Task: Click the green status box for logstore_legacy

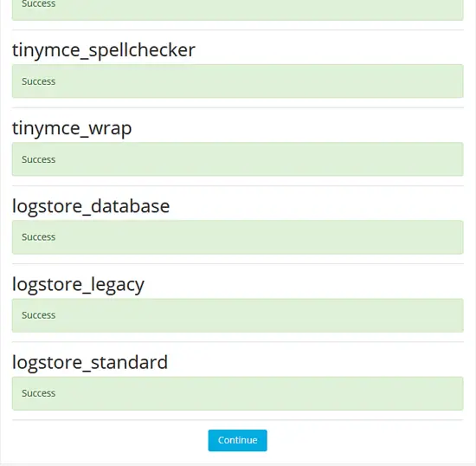Action: click(238, 315)
